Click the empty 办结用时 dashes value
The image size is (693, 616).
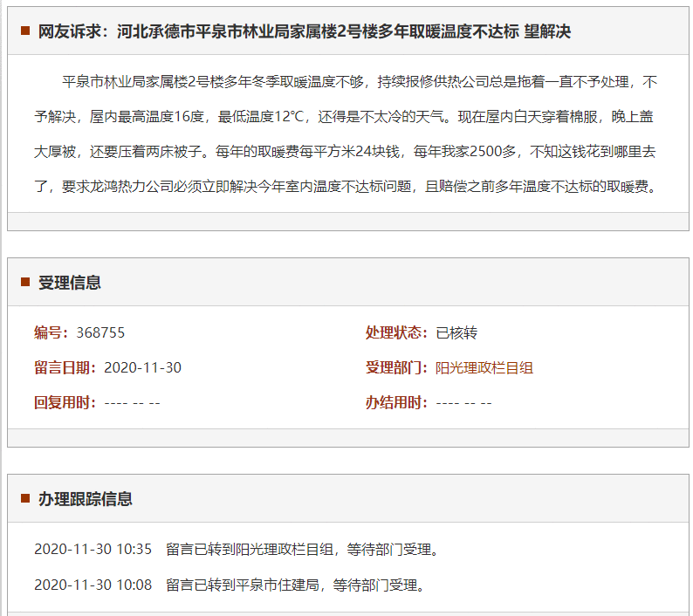click(463, 402)
